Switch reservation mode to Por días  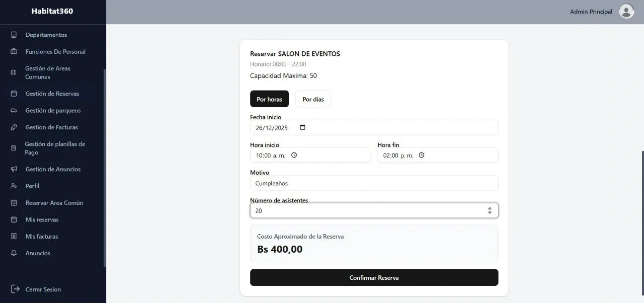point(313,99)
